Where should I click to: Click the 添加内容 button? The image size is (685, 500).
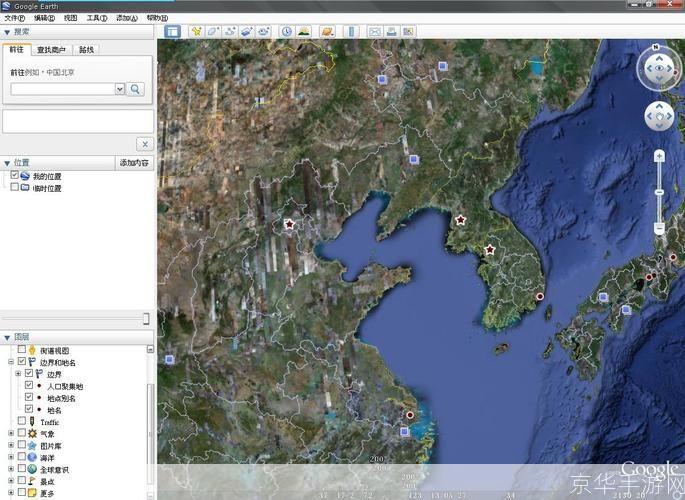pyautogui.click(x=134, y=163)
